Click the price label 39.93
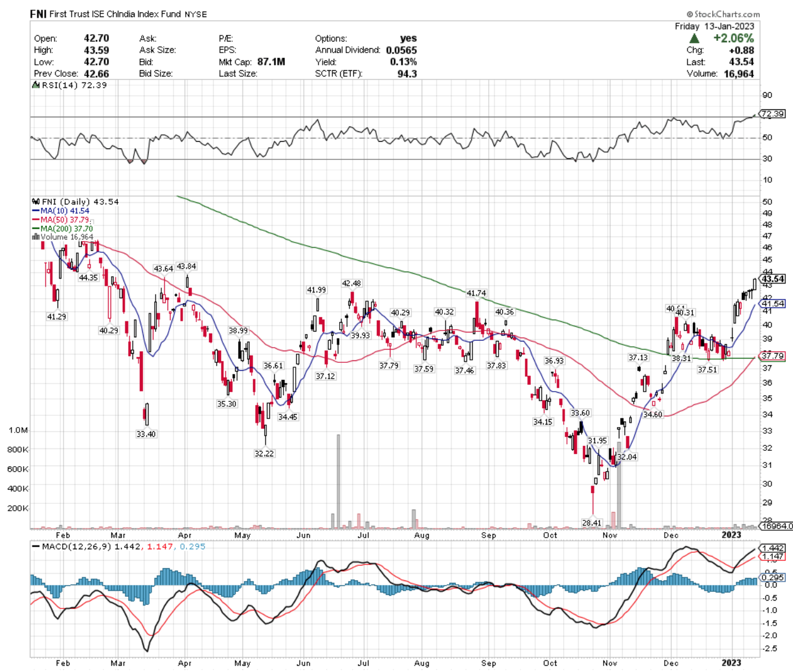Screen dimensions: 793x672 coord(360,336)
